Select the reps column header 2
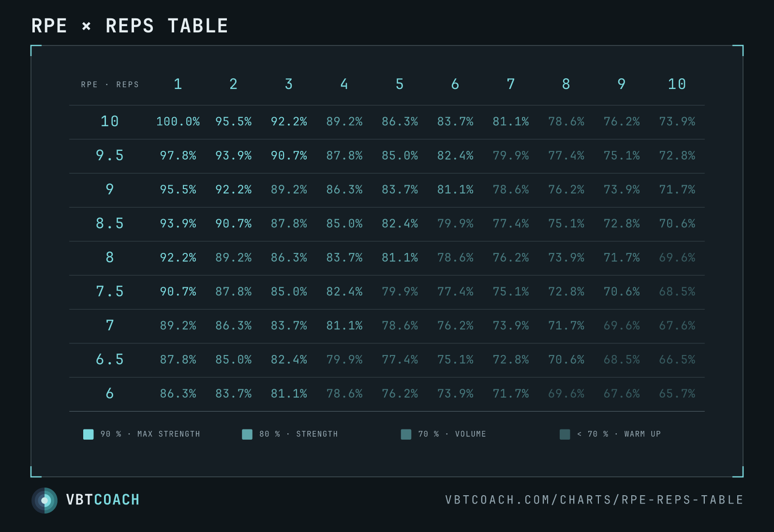This screenshot has width=774, height=532. (x=234, y=84)
